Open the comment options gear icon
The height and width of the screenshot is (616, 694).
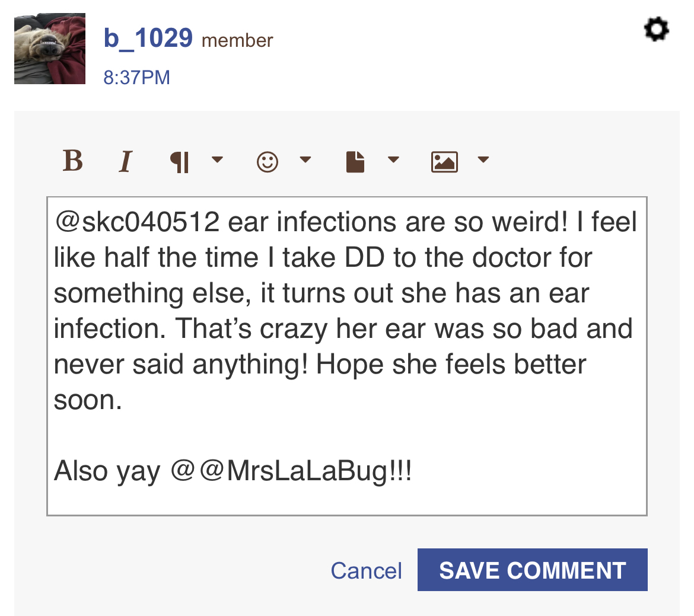(657, 29)
